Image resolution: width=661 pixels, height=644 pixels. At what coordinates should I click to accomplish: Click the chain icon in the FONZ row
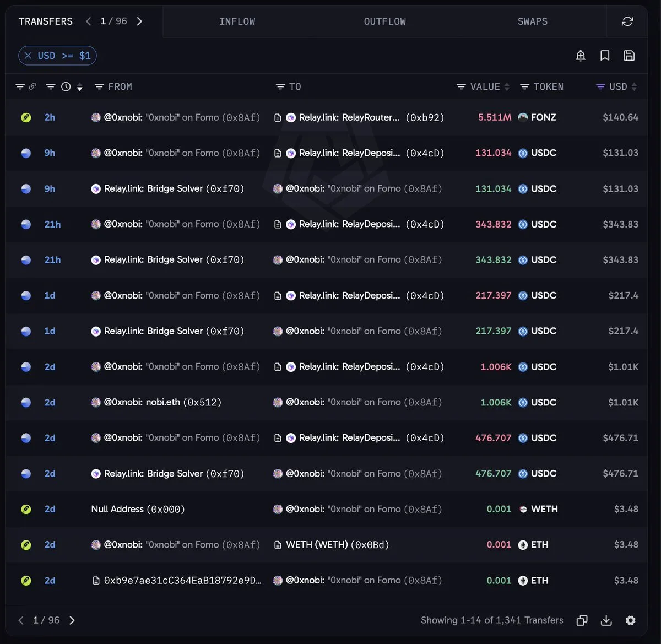pyautogui.click(x=26, y=117)
